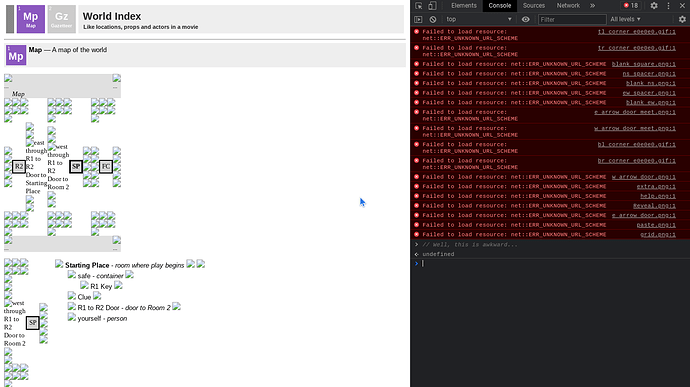This screenshot has width=690, height=387.
Task: Open ew_spacer.png:1 source link
Action: pos(649,93)
